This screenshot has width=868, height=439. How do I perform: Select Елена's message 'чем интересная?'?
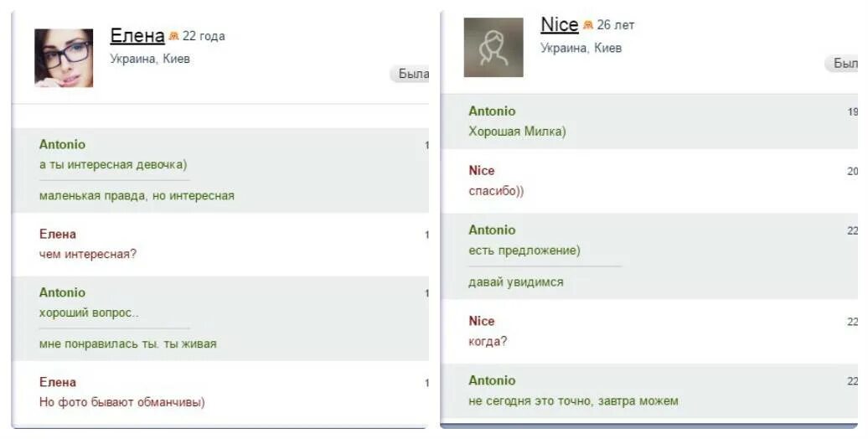coord(87,254)
